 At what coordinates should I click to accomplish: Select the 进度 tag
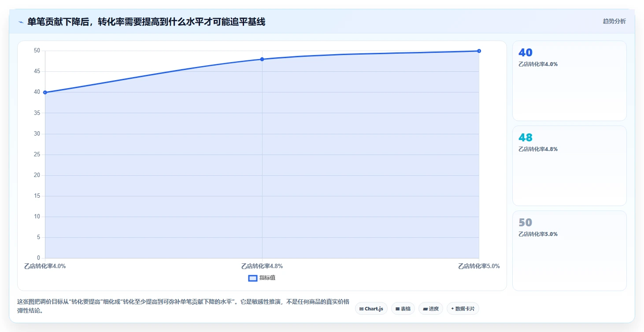tap(431, 309)
